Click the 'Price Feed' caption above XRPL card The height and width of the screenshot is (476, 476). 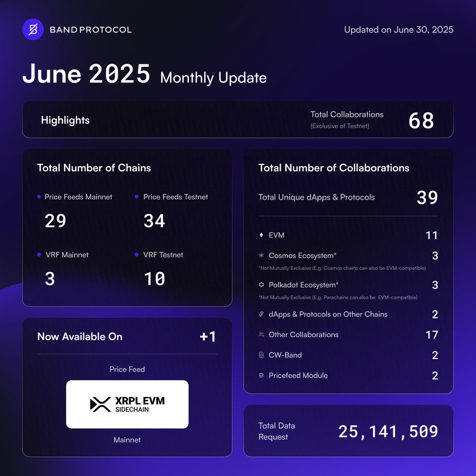tap(127, 369)
